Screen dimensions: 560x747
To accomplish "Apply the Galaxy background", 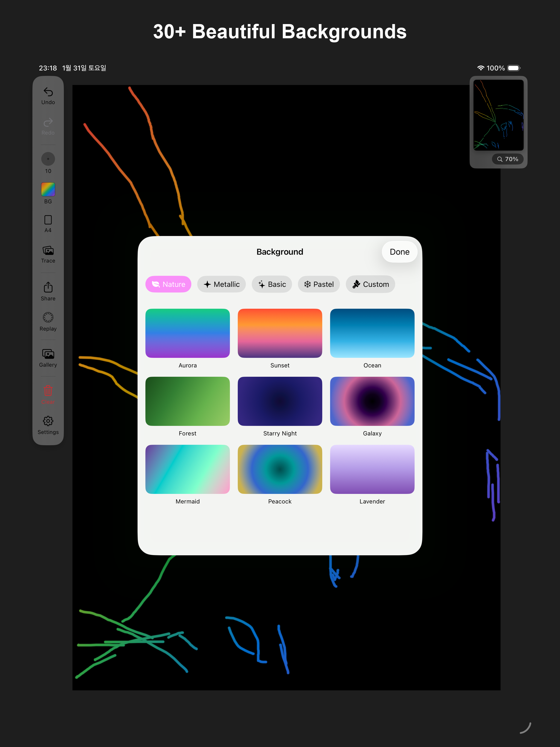I will (x=372, y=401).
